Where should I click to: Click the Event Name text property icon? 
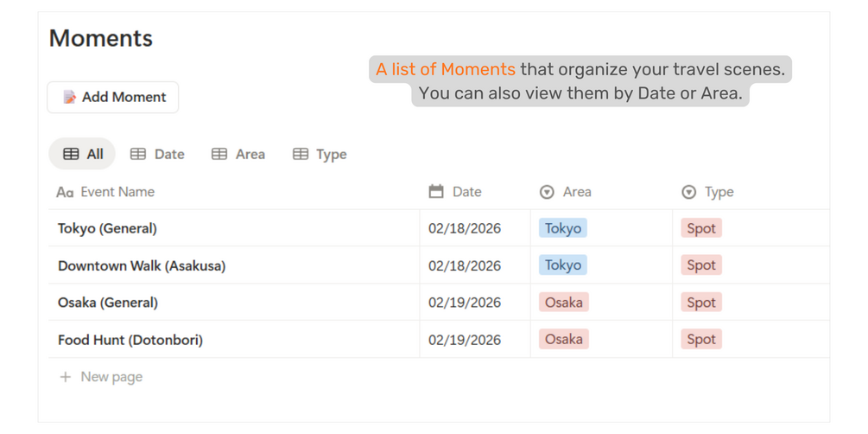[65, 192]
